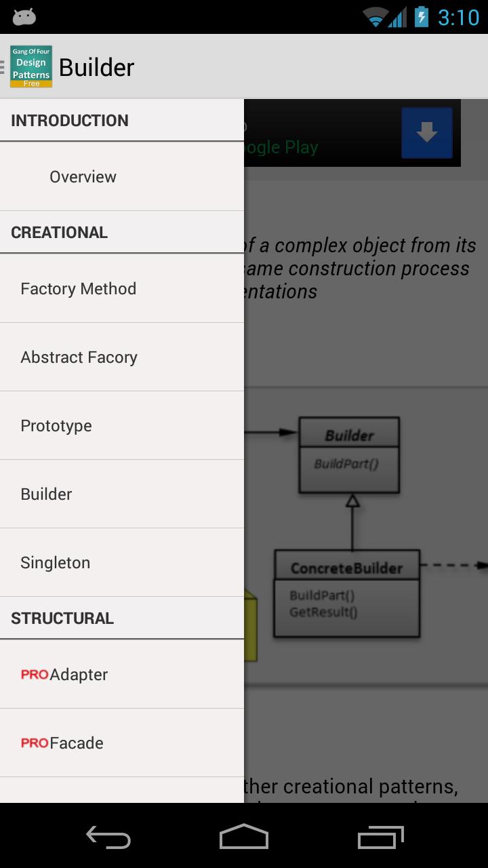This screenshot has height=868, width=488.
Task: Tap the Design Patterns app logo
Action: coord(31,66)
